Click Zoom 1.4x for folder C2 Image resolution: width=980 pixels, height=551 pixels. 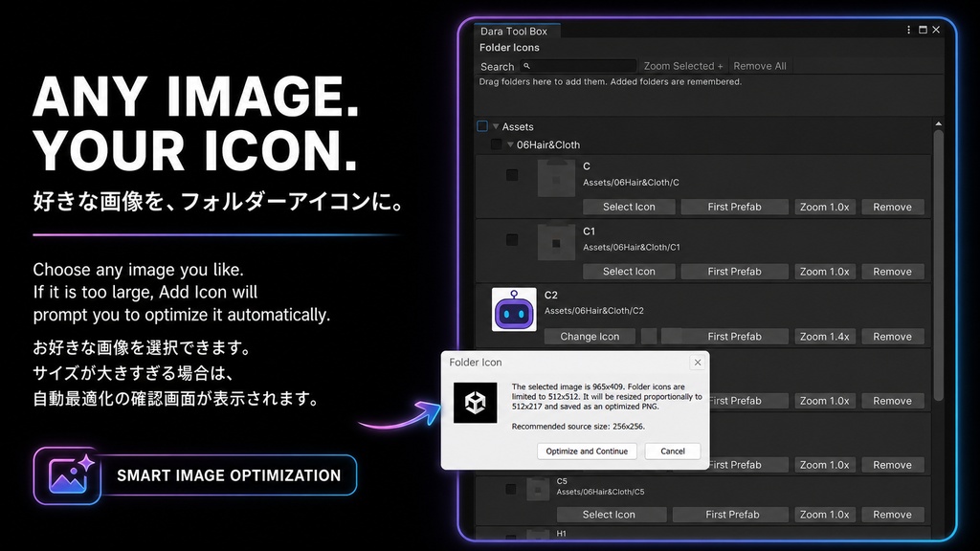(824, 337)
